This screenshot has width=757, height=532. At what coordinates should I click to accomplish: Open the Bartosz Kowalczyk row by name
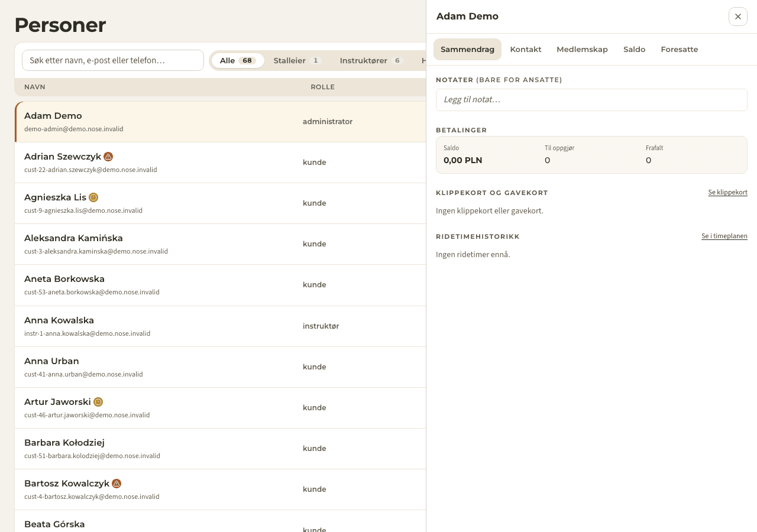tap(67, 484)
